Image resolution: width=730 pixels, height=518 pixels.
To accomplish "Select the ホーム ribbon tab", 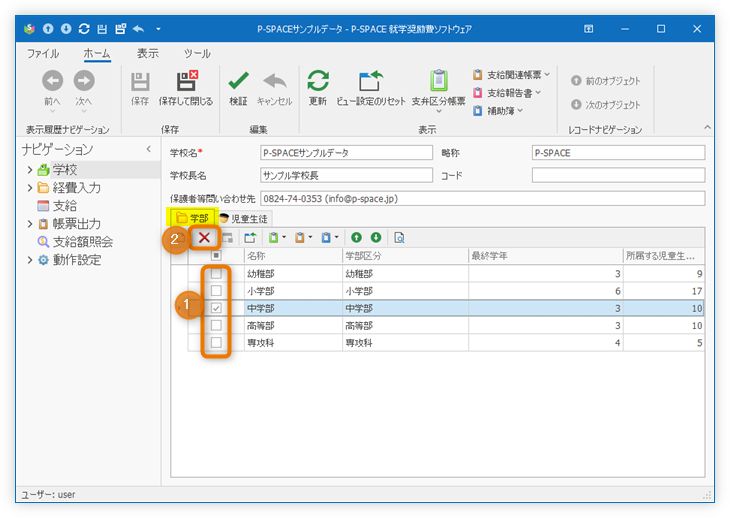I will coord(97,54).
